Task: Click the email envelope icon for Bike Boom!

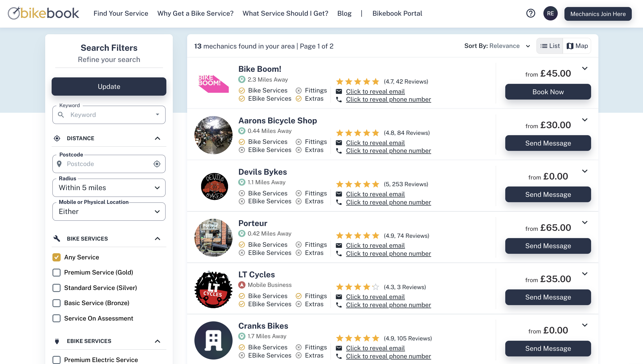Action: click(x=339, y=91)
